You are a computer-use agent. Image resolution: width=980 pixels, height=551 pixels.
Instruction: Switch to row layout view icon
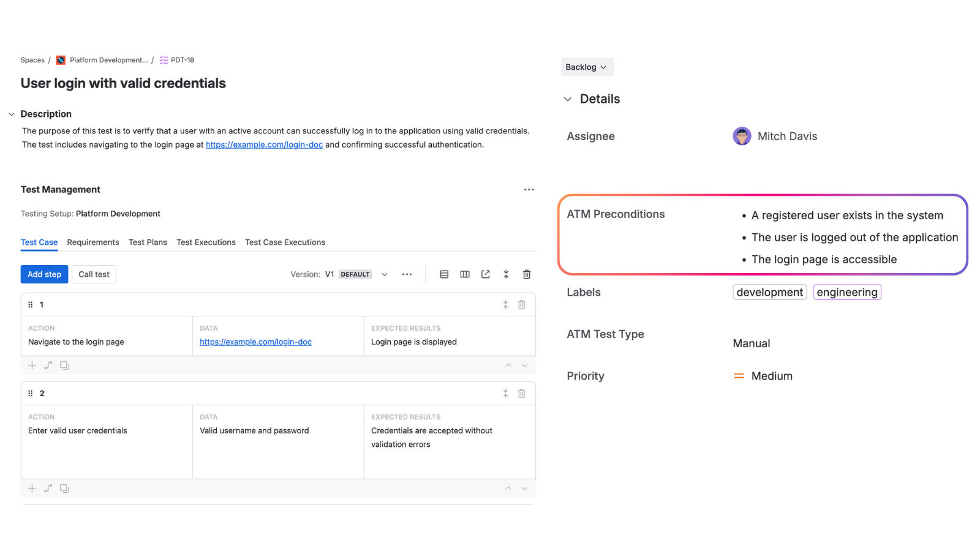click(x=444, y=274)
